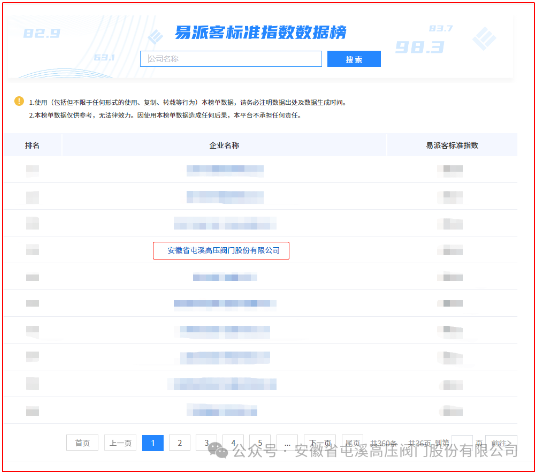Jump to the last page via 尾页
Screen dimensions: 537x473
pyautogui.click(x=352, y=443)
